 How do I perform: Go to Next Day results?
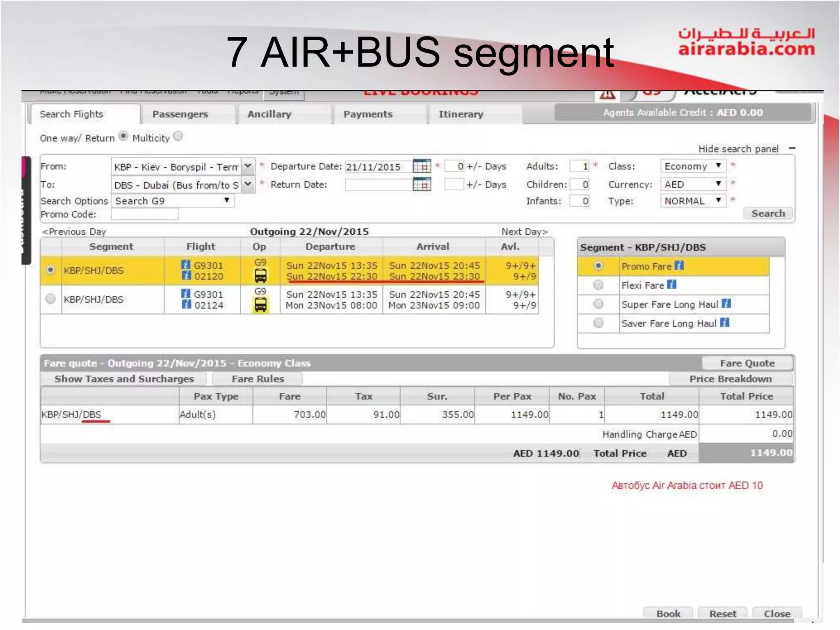tap(525, 232)
